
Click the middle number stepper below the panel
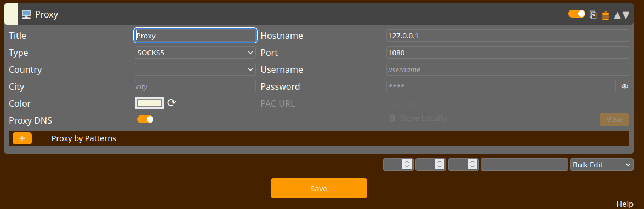430,165
